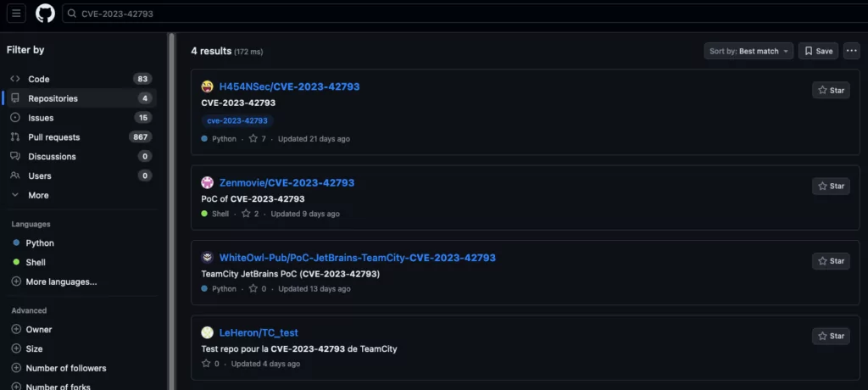868x390 pixels.
Task: Click the Code brackets icon
Action: [x=15, y=79]
